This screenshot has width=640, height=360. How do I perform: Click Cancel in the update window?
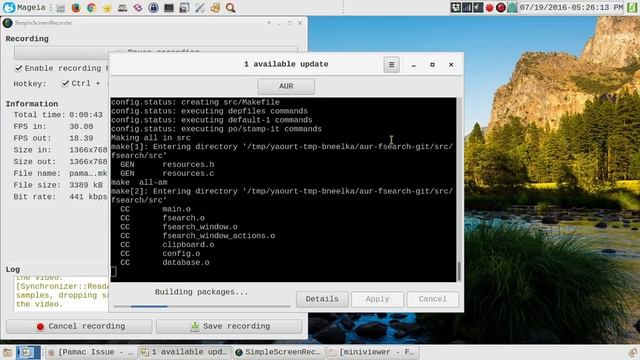pyautogui.click(x=432, y=299)
